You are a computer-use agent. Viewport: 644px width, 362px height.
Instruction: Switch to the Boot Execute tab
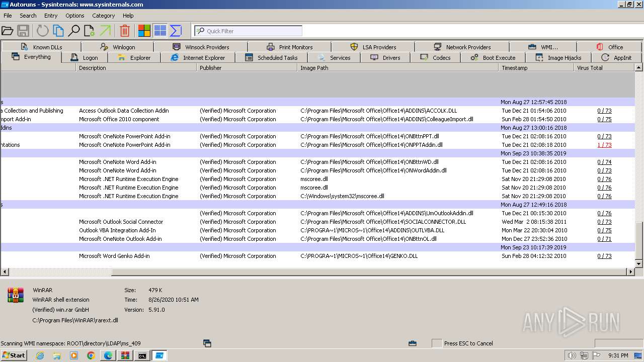click(x=493, y=57)
